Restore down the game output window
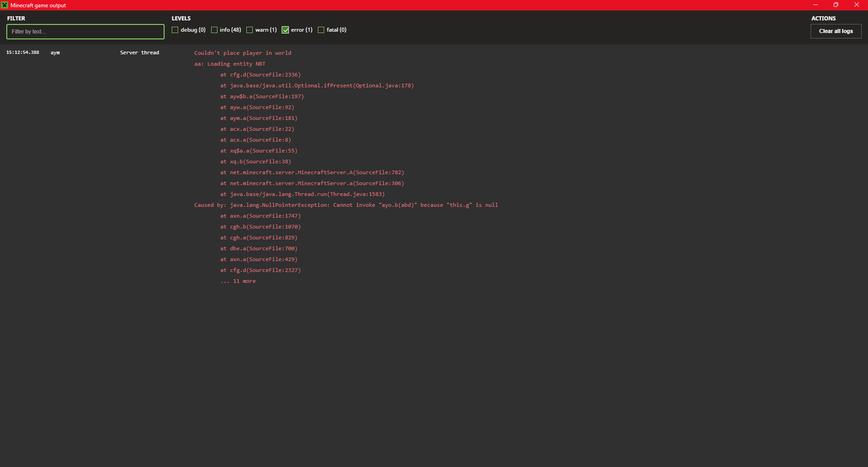This screenshot has width=868, height=467. pyautogui.click(x=836, y=5)
